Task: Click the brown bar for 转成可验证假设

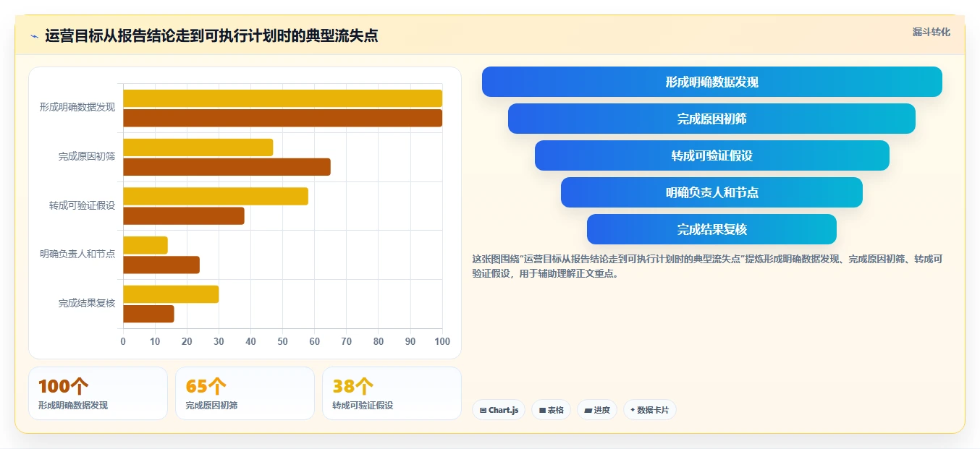Action: 184,215
